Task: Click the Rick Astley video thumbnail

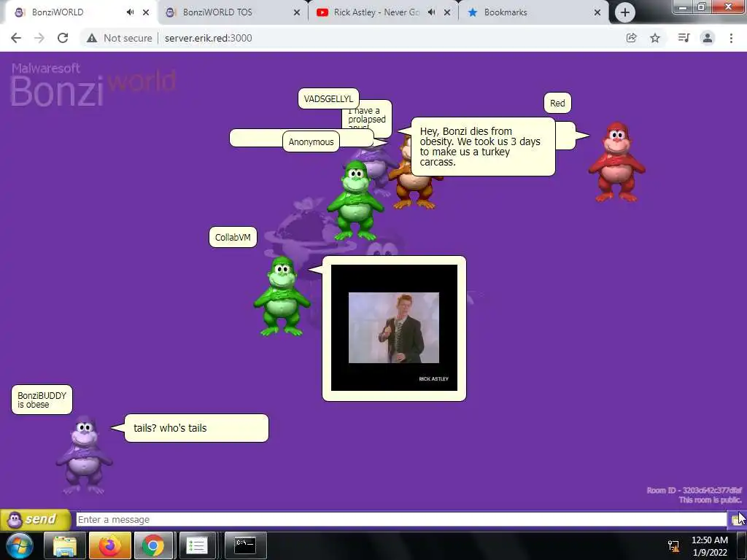Action: pos(394,327)
